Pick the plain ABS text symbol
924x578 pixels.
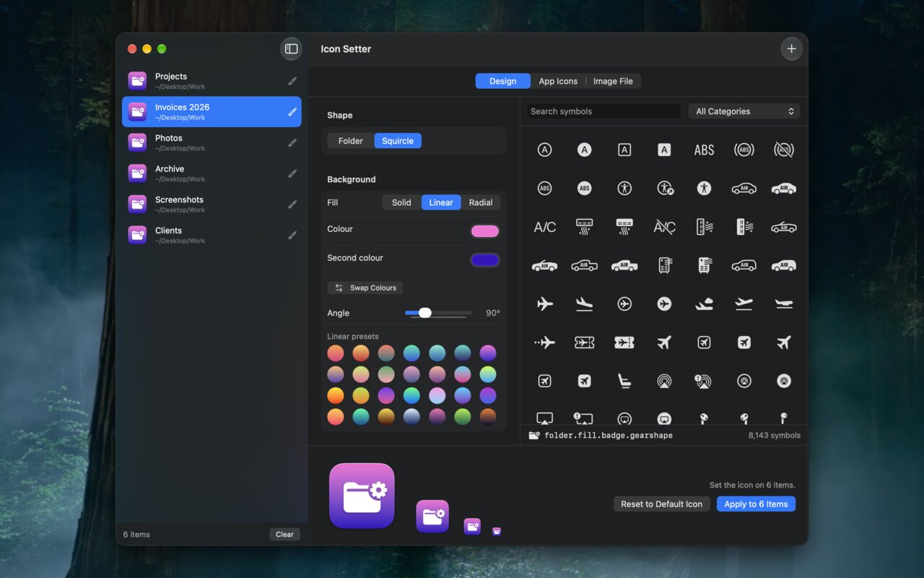click(x=704, y=150)
